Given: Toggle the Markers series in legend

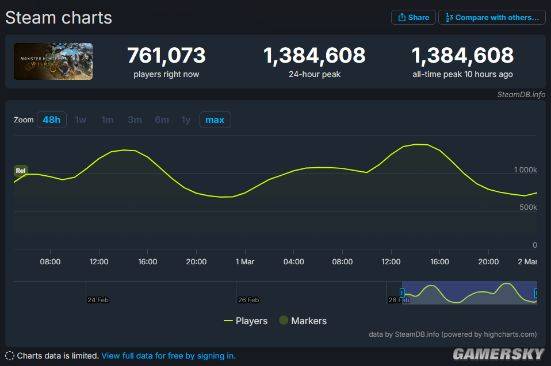Looking at the screenshot, I should click(x=303, y=321).
